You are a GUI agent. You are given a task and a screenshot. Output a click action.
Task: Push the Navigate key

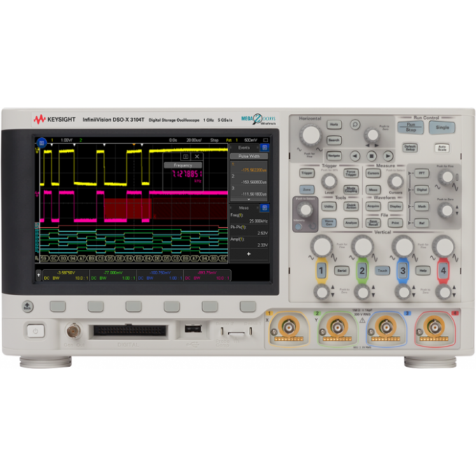334,155
